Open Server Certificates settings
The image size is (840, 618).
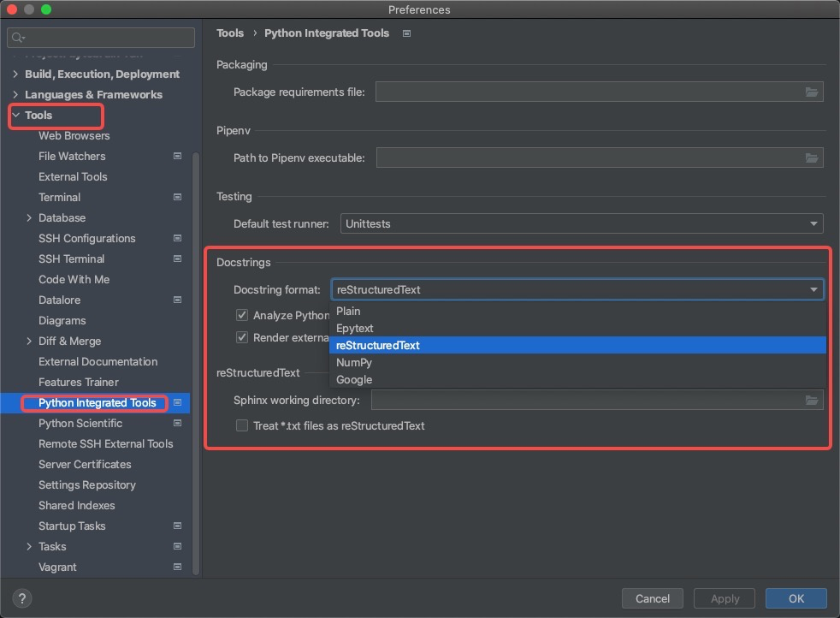tap(85, 464)
